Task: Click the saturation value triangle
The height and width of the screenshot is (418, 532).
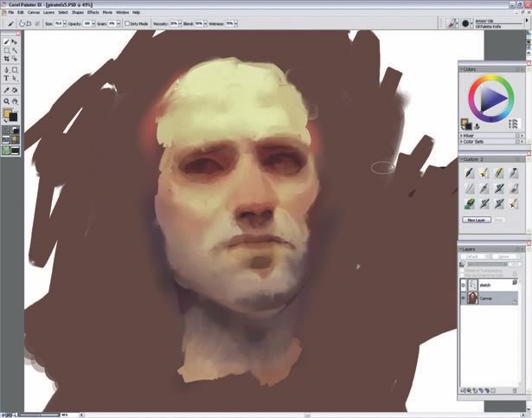Action: (490, 99)
